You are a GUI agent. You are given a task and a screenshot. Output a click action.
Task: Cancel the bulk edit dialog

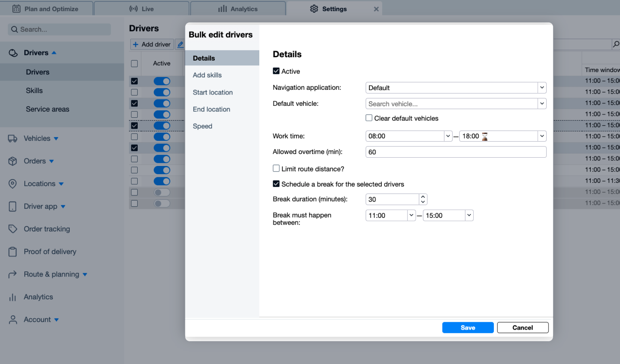(x=522, y=328)
